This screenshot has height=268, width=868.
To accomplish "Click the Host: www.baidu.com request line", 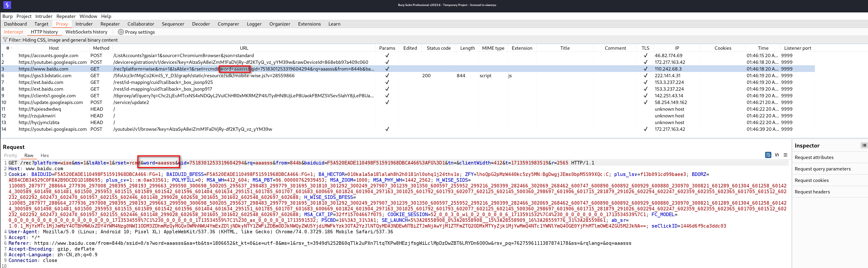I will pos(36,169).
